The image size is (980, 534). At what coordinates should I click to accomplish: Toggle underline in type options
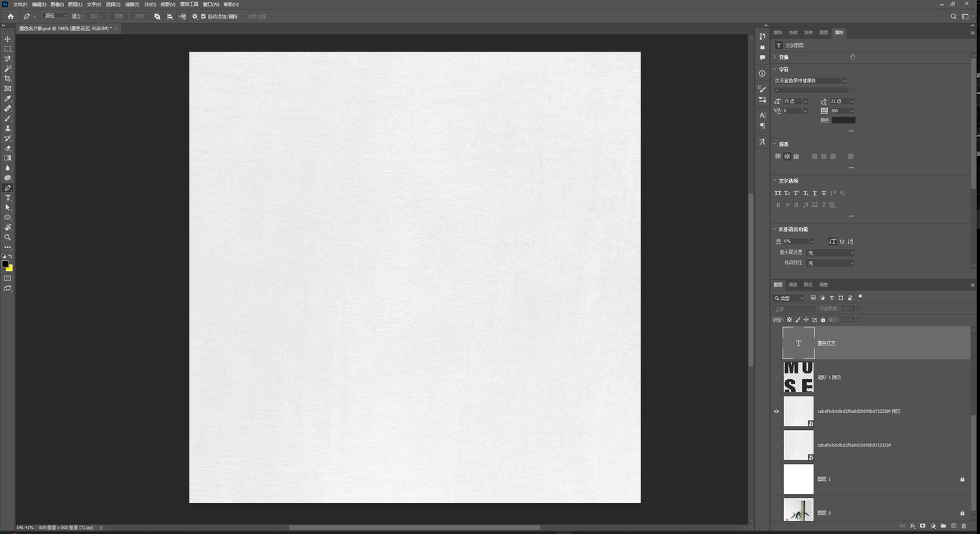814,193
